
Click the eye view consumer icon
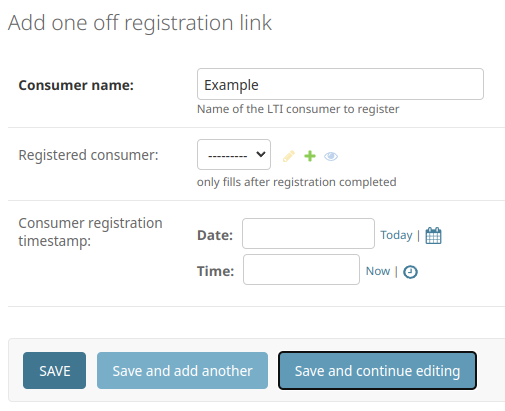tap(331, 156)
